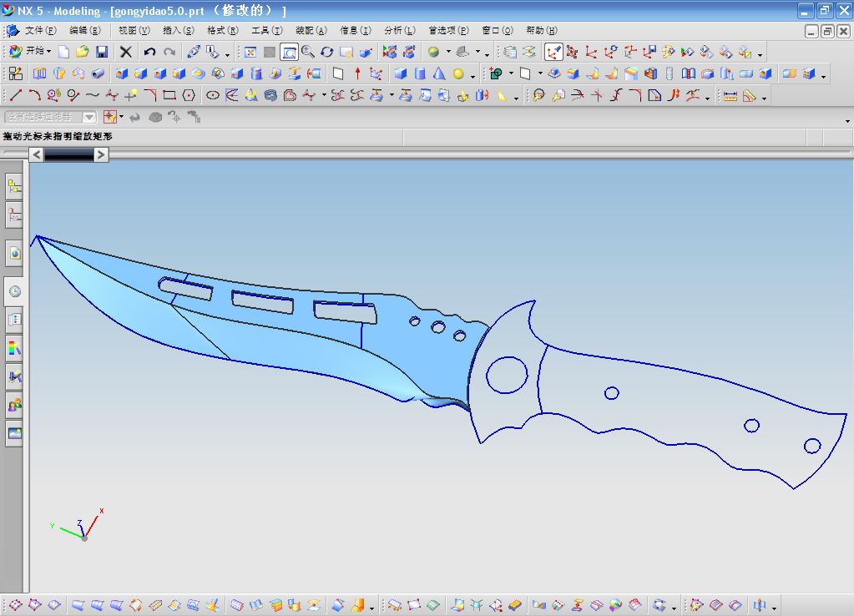Open the 文件(F) File menu
The height and width of the screenshot is (616, 854).
tap(40, 31)
